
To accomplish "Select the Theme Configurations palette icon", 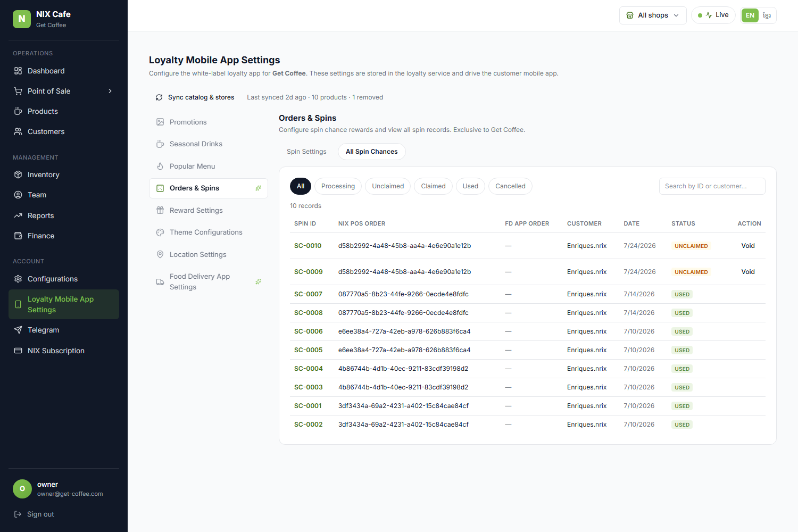I will tap(160, 232).
